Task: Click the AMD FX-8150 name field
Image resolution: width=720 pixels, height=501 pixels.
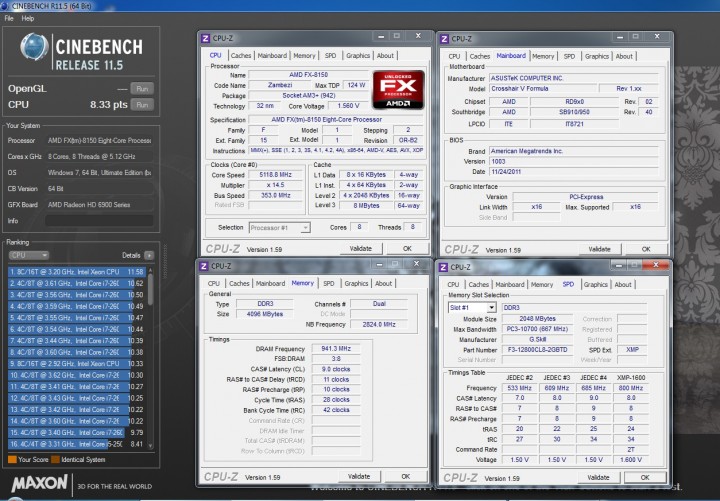Action: point(309,75)
